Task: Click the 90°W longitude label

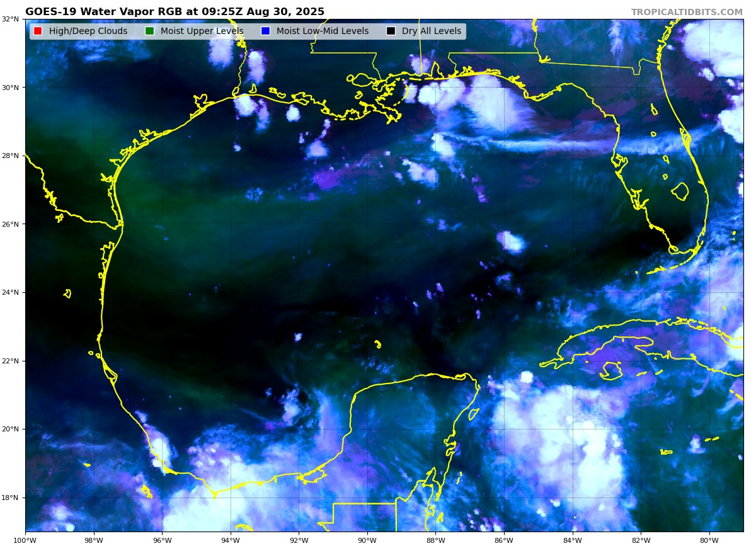Action: click(367, 540)
